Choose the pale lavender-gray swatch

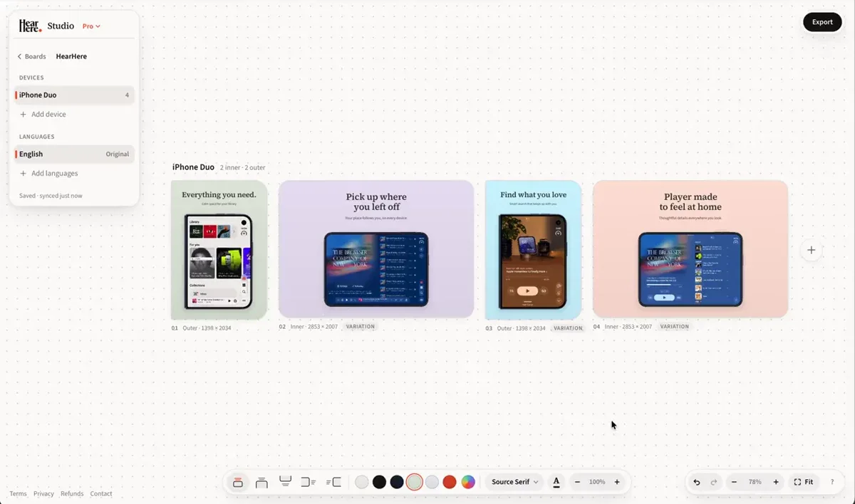pos(432,482)
